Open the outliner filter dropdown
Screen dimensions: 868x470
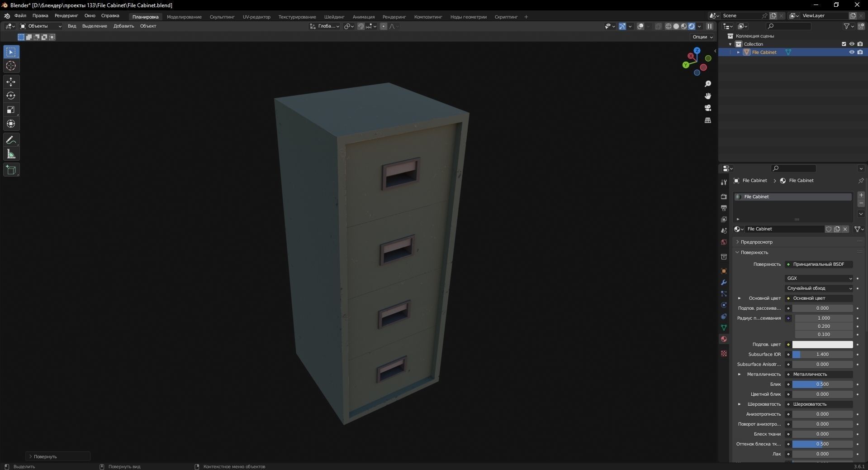pos(849,26)
